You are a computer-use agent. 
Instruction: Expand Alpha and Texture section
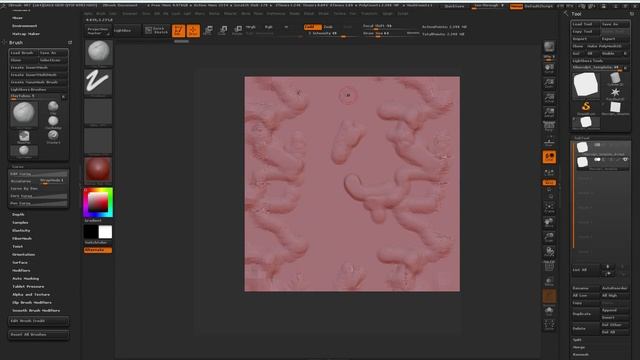(31, 294)
